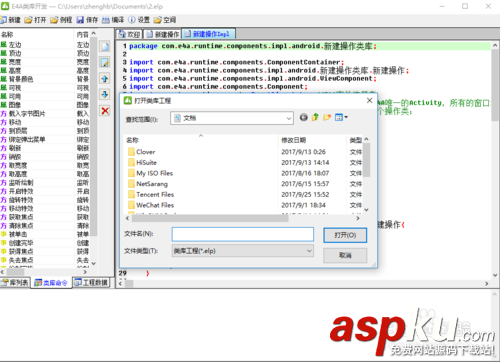Select the 创建完毕 event row

45,243
